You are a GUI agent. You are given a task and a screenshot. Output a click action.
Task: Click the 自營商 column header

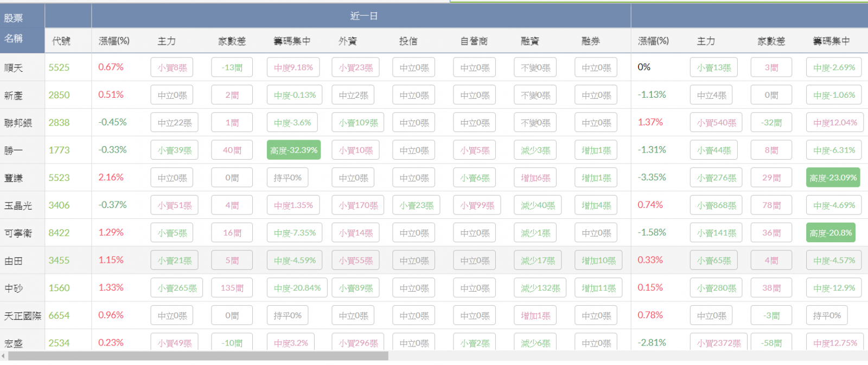[x=474, y=41]
